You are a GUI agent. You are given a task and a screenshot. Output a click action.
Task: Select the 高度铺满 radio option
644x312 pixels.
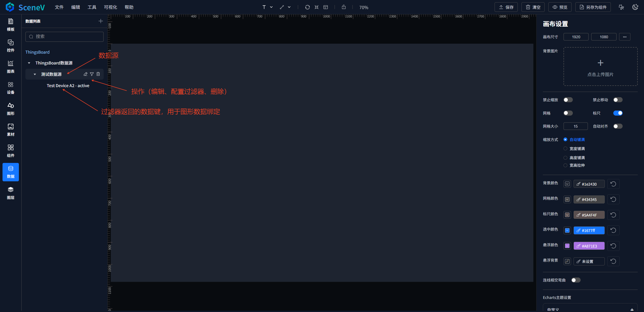pos(565,158)
